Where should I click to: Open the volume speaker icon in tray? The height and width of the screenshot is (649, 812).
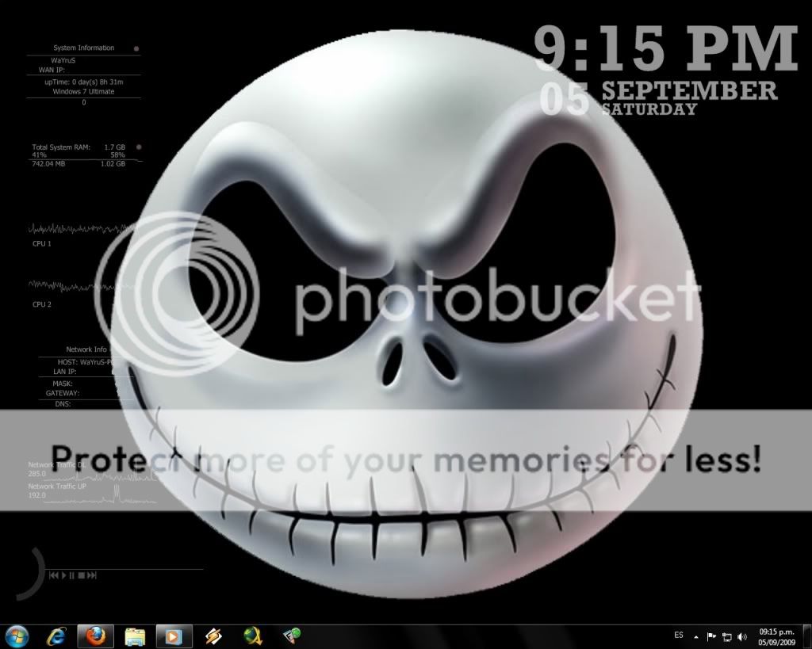coord(742,636)
